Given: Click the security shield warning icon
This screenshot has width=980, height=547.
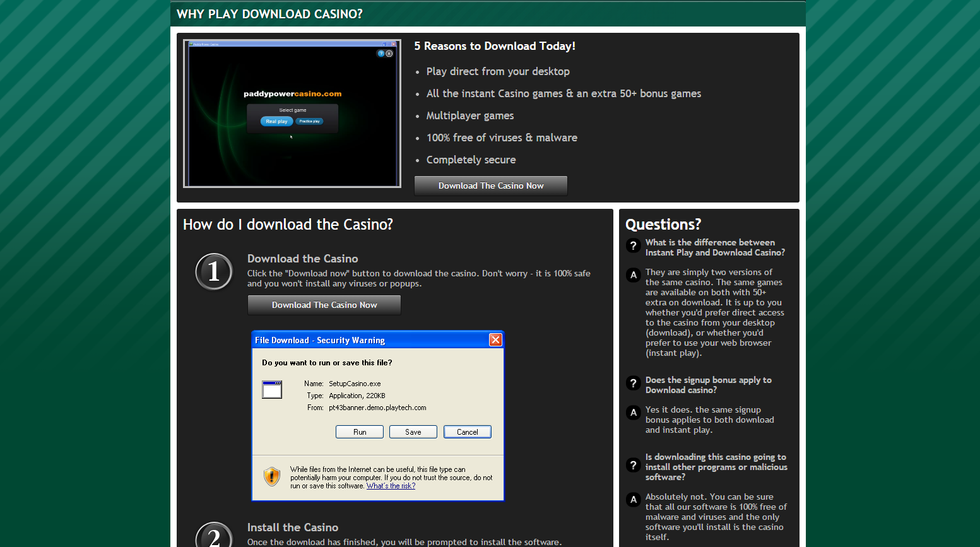Looking at the screenshot, I should (272, 476).
